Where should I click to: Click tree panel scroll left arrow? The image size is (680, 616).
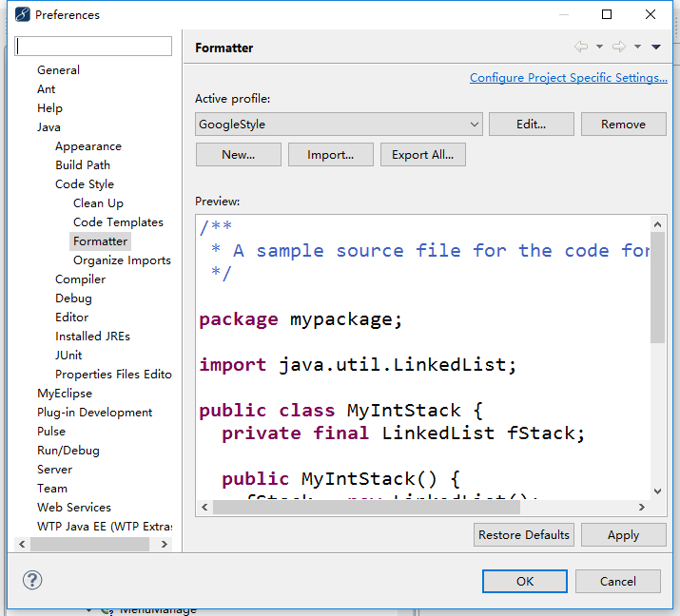(22, 544)
